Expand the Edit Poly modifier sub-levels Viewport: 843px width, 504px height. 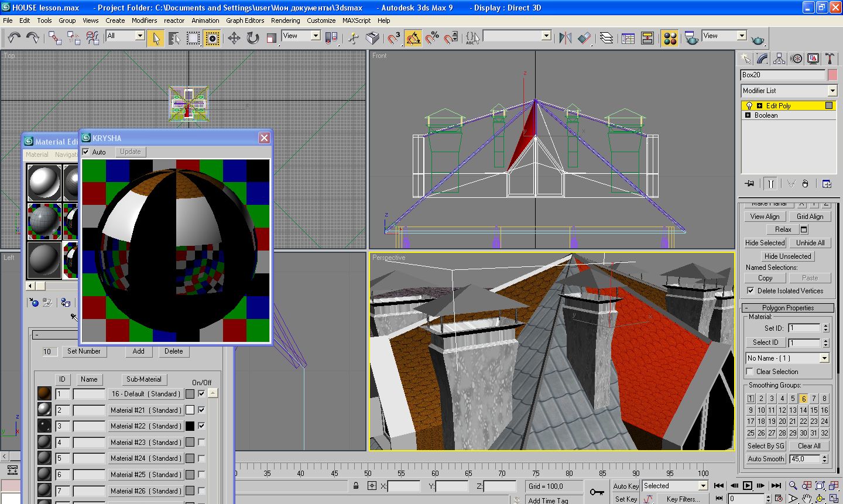point(759,106)
